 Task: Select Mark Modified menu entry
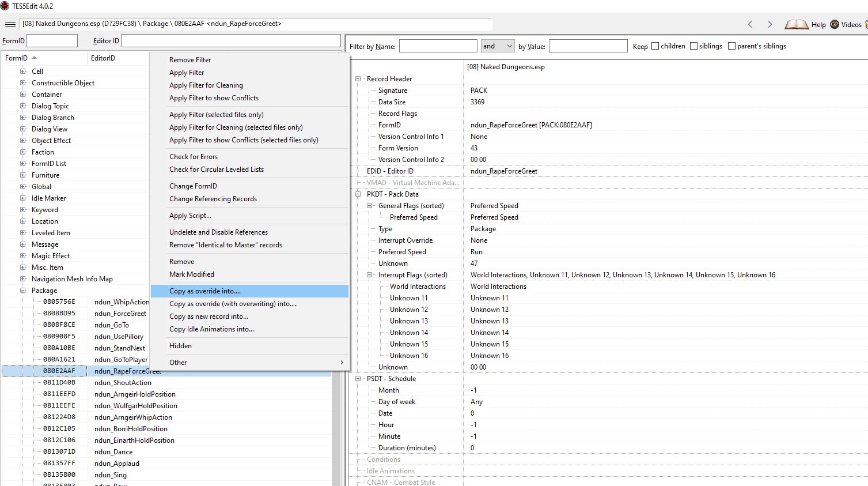[x=249, y=274]
